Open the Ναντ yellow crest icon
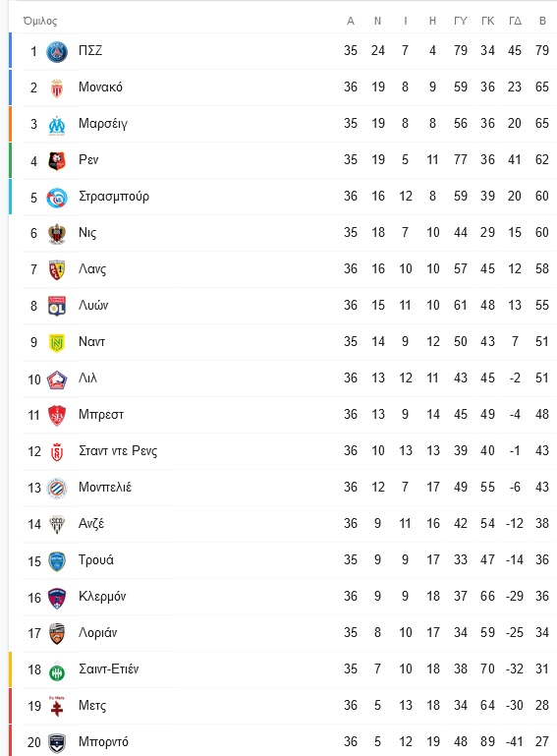The height and width of the screenshot is (756, 557). pyautogui.click(x=57, y=343)
